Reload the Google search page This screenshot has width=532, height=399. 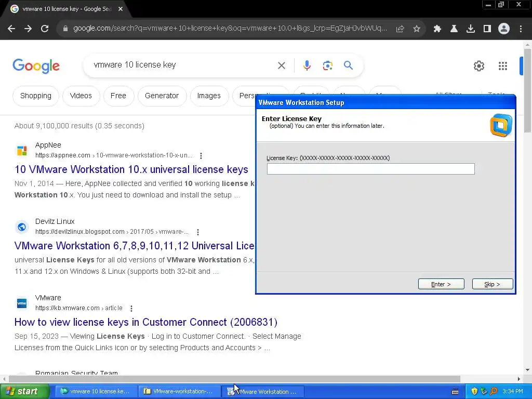click(45, 29)
